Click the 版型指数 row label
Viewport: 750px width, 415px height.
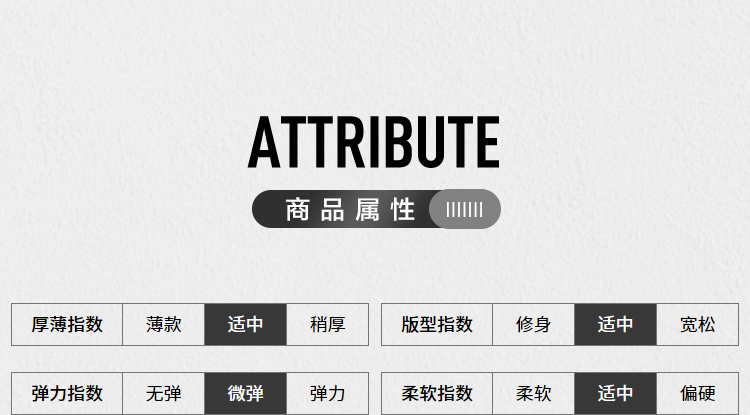pos(437,324)
